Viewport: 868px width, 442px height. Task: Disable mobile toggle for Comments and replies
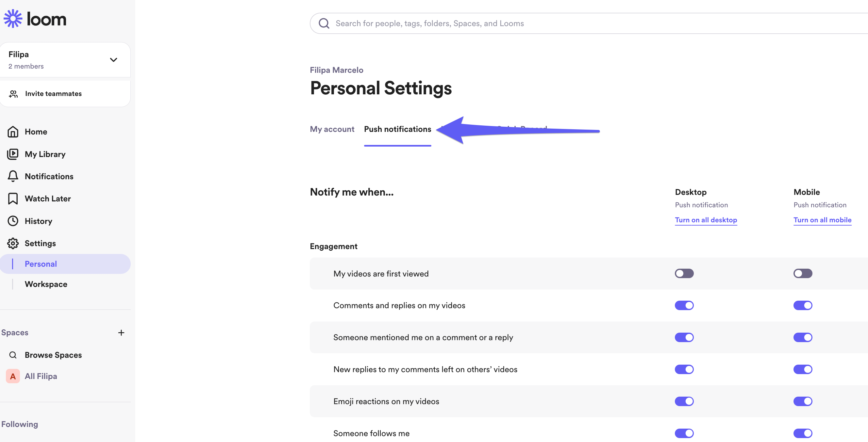click(x=803, y=305)
